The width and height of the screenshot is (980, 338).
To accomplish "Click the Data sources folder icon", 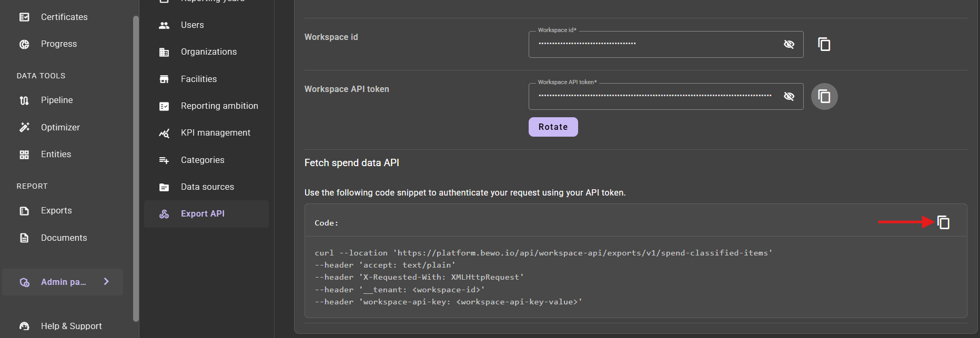I will tap(164, 187).
